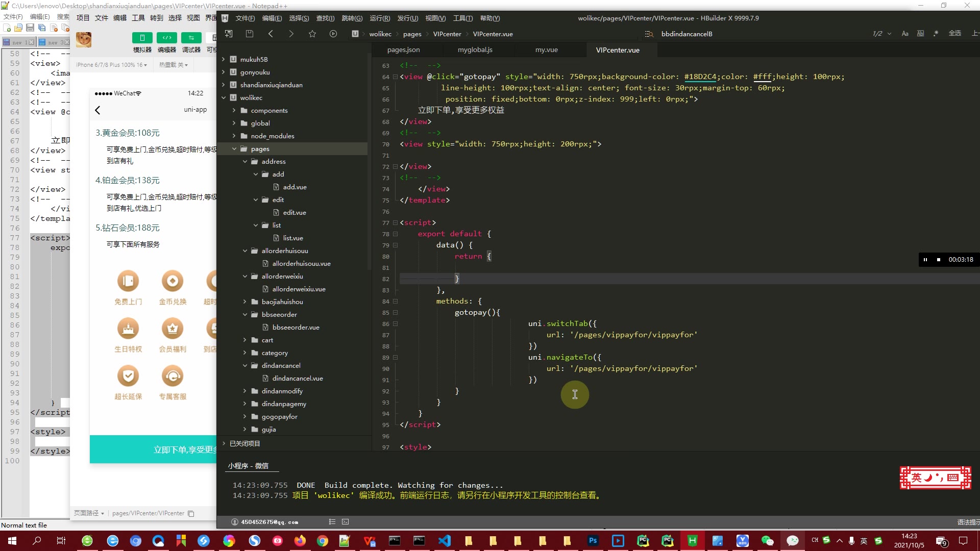Go forward using HBuilder right arrow
Screen dimensions: 980x551
(291, 34)
